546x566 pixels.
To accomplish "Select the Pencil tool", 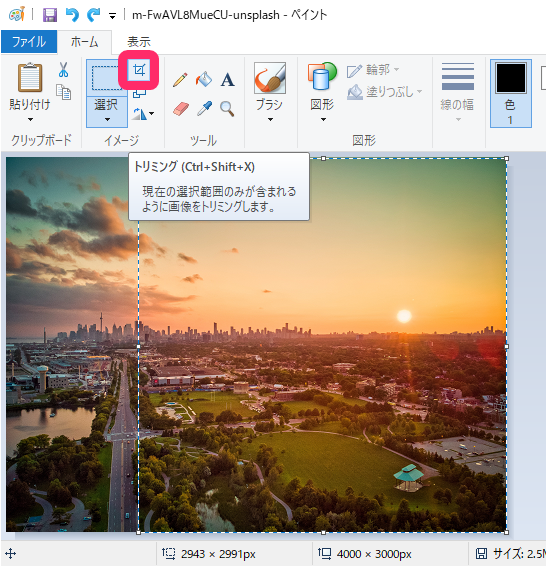I will coord(180,80).
